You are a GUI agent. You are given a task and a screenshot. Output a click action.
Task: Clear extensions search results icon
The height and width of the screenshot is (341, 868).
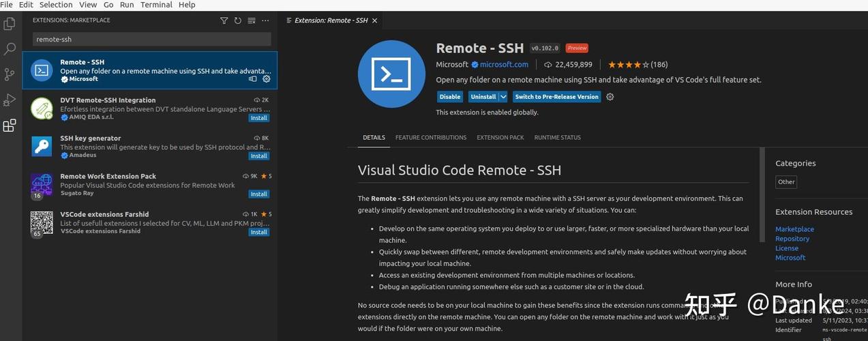pyautogui.click(x=252, y=20)
